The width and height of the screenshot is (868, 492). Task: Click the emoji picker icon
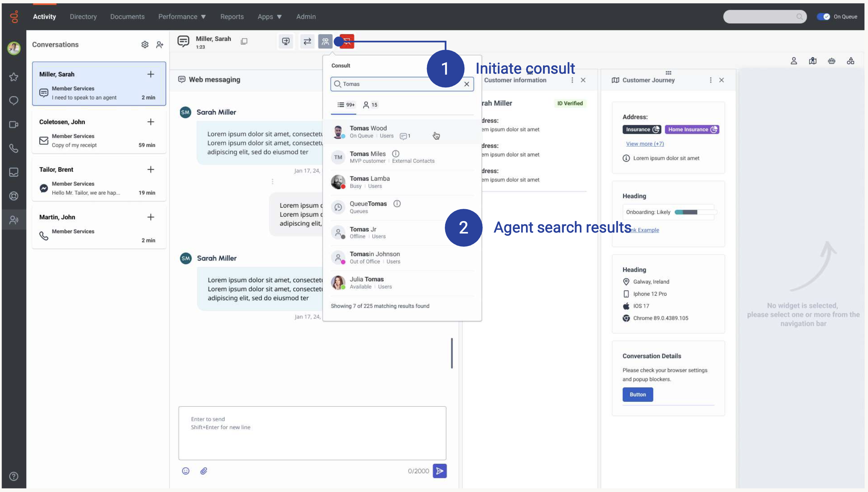[186, 471]
